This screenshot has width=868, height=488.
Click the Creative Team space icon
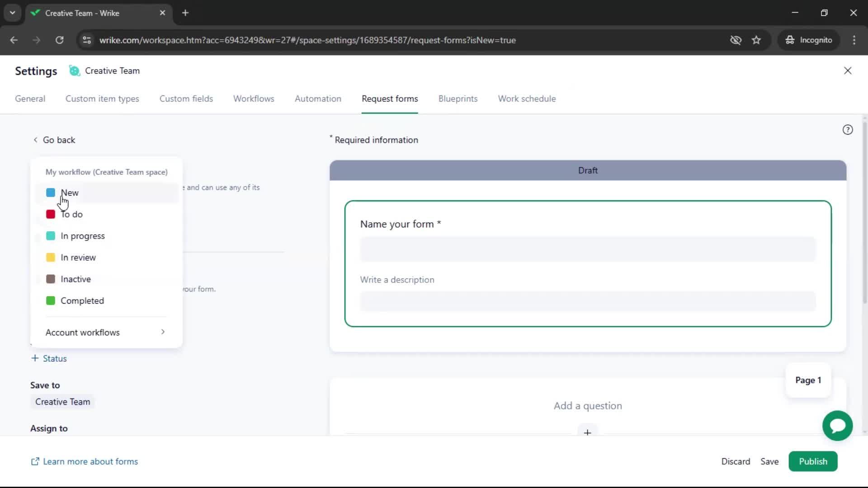pyautogui.click(x=74, y=71)
